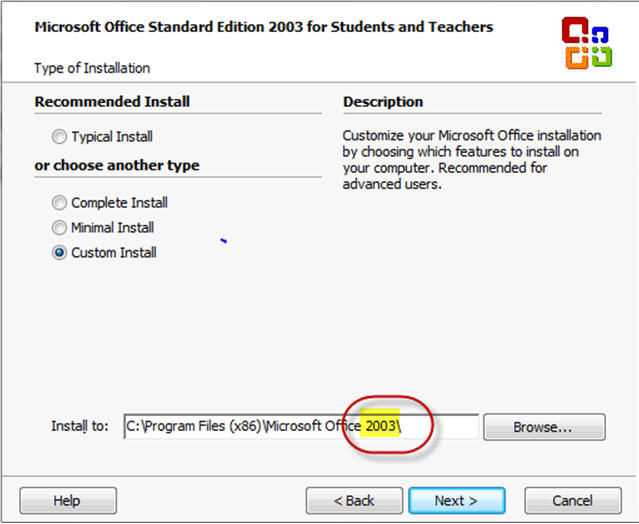This screenshot has width=639, height=524.
Task: Cancel the Office installation
Action: point(573,500)
